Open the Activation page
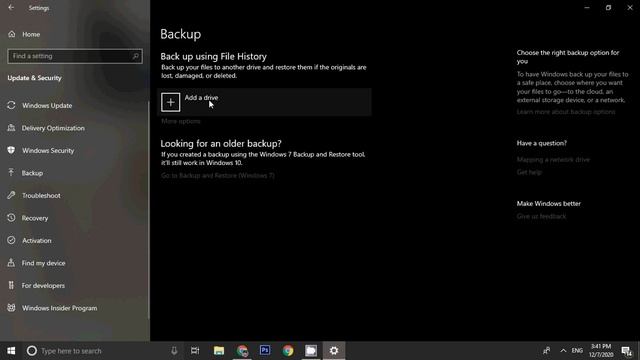640x360 pixels. [x=36, y=240]
